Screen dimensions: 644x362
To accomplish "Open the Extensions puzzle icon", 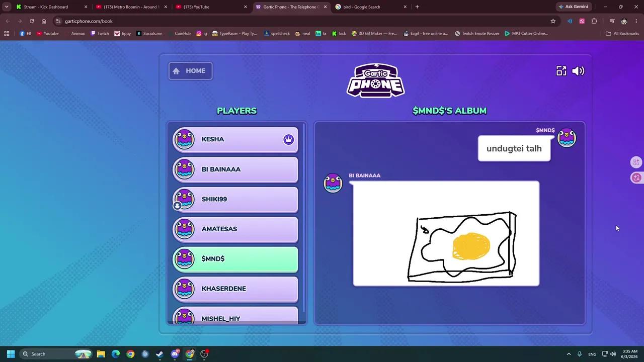I will [x=594, y=21].
